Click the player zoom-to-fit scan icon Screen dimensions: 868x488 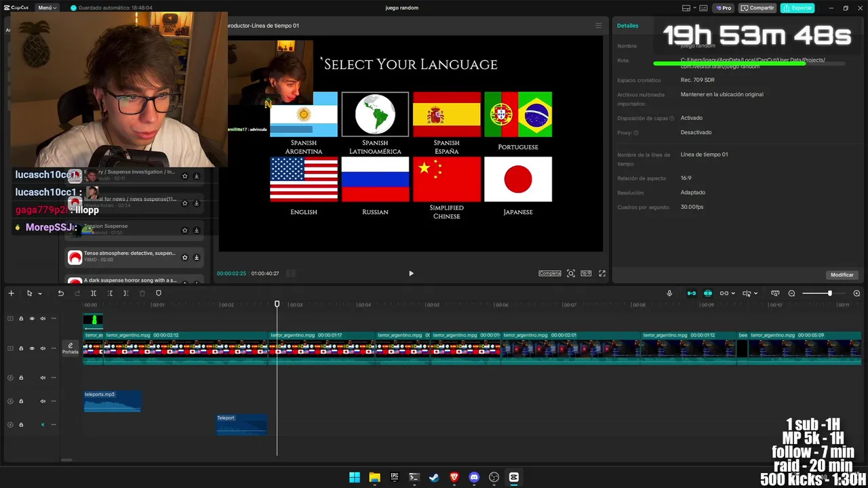[x=571, y=273]
